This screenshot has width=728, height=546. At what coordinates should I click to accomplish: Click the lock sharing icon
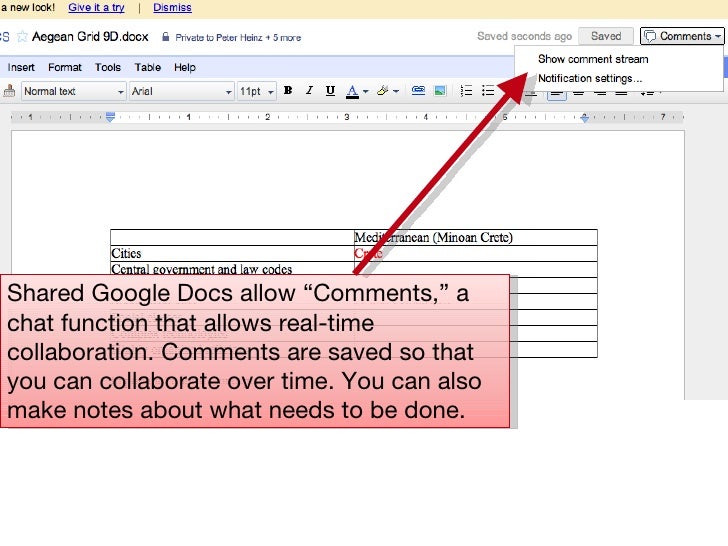point(165,37)
